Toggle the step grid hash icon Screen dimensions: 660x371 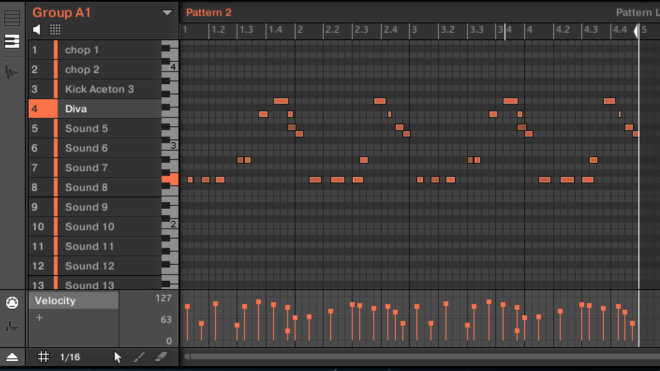coord(43,357)
